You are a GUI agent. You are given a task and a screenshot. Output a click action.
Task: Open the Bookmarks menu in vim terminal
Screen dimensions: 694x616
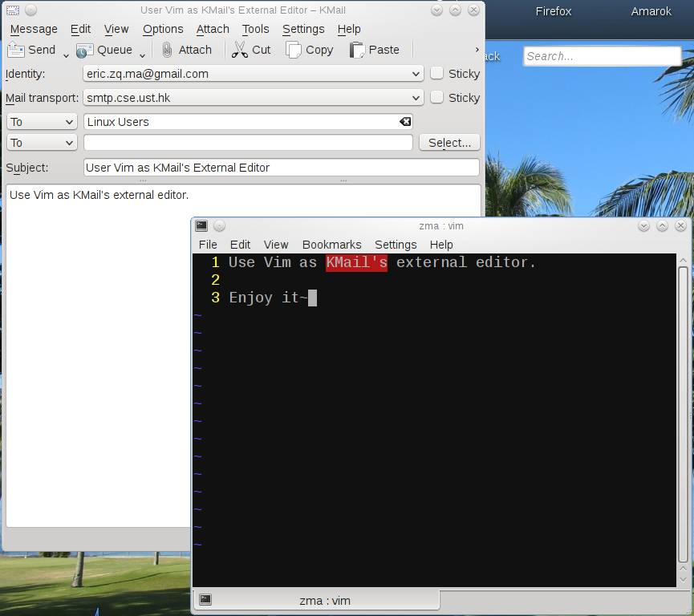tap(331, 245)
